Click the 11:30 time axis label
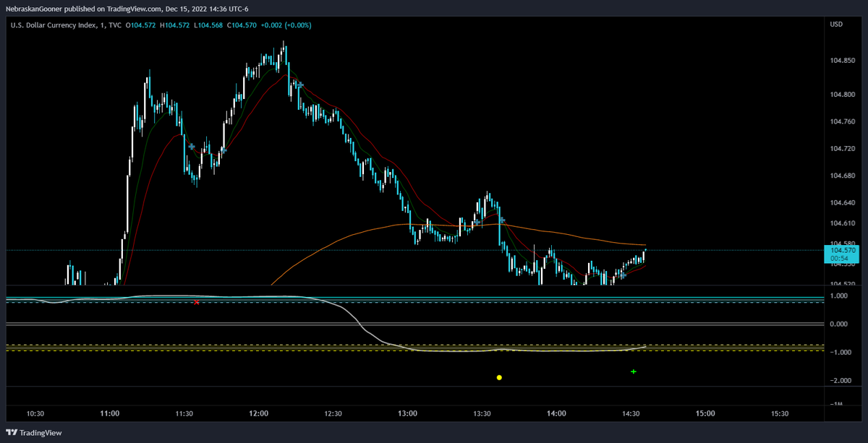Viewport: 868px width, 443px height. pos(184,414)
